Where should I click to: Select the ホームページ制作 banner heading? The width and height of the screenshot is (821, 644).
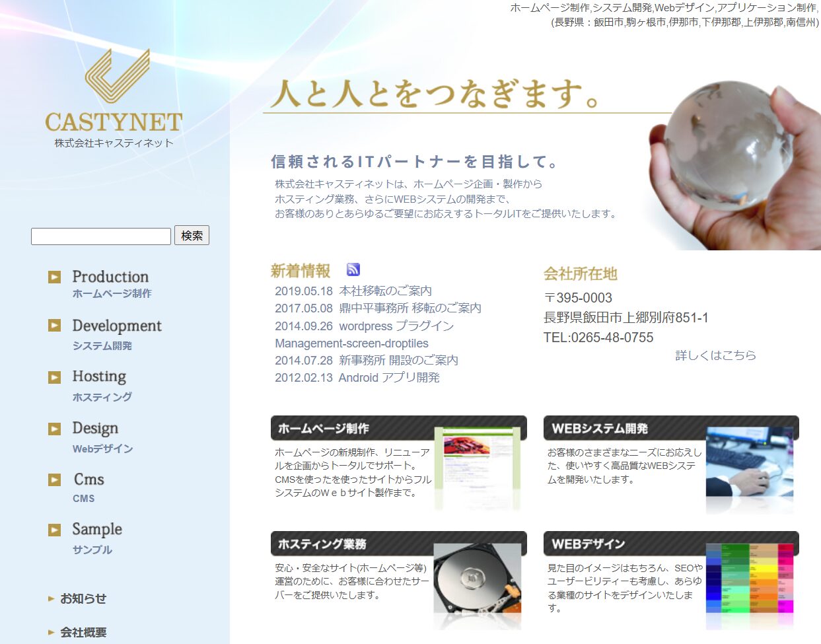324,428
